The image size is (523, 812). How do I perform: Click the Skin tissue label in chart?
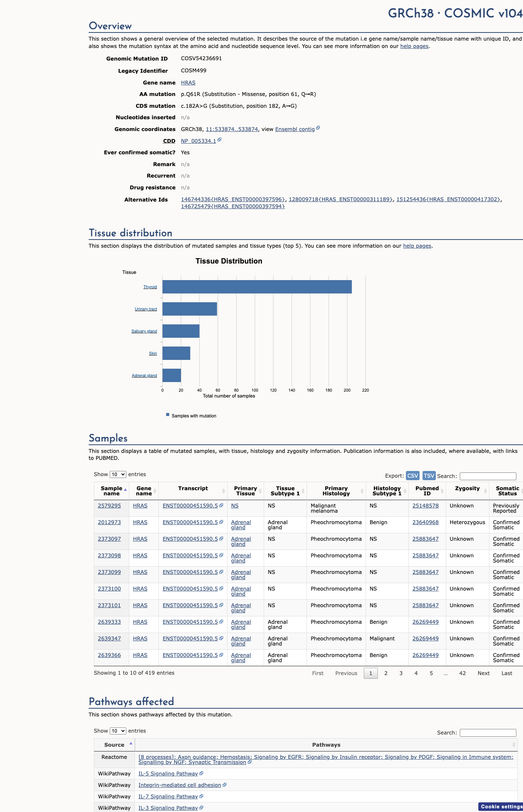[153, 353]
